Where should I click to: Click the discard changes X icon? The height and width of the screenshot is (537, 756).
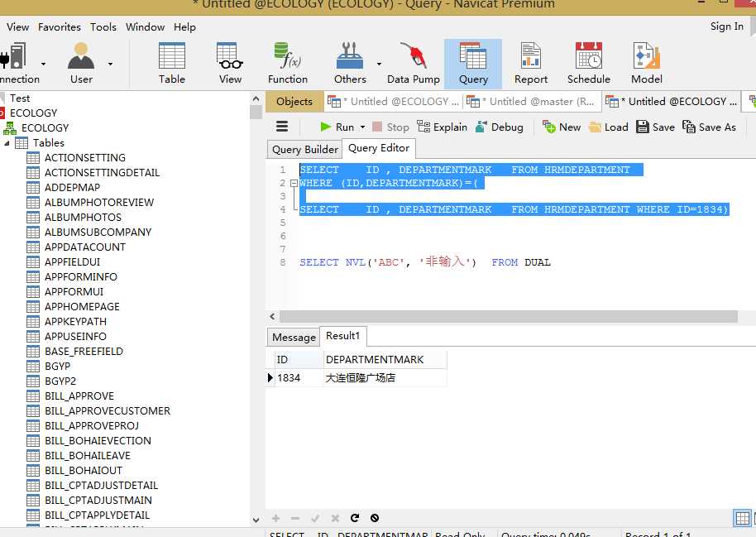[x=335, y=518]
